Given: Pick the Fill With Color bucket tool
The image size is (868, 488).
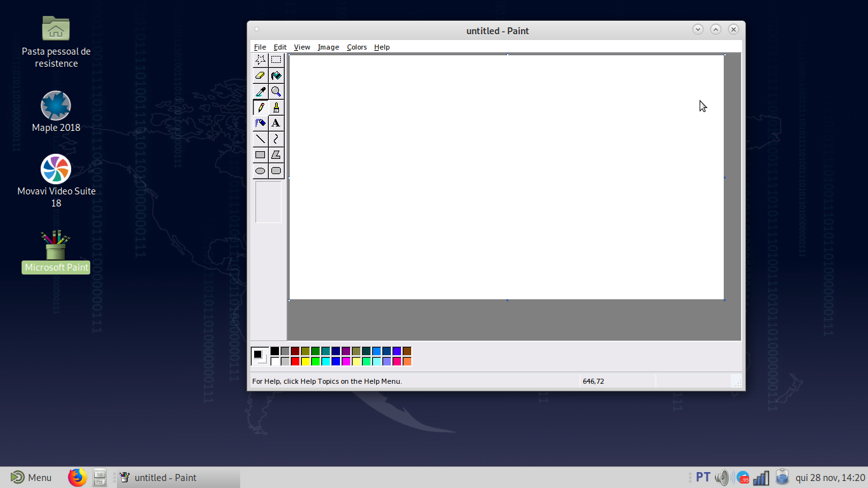Looking at the screenshot, I should pos(276,76).
